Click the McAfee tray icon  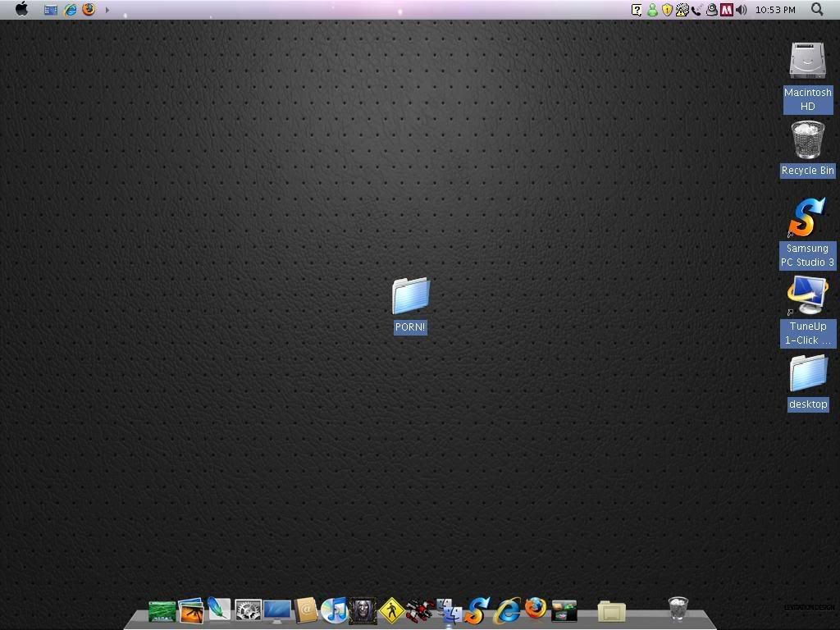[726, 10]
